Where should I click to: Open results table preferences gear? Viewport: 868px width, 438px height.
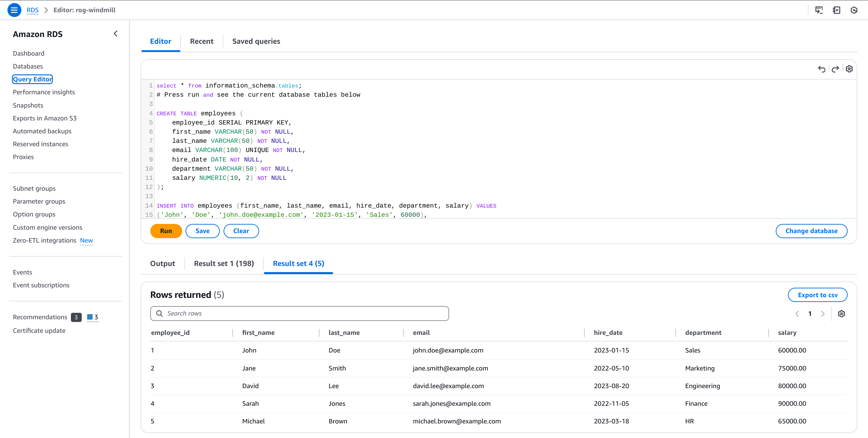(841, 314)
